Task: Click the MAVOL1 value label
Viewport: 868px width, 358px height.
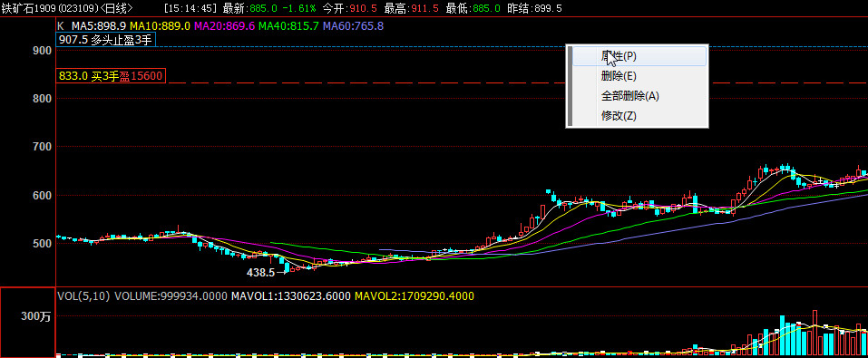Action: click(x=290, y=296)
